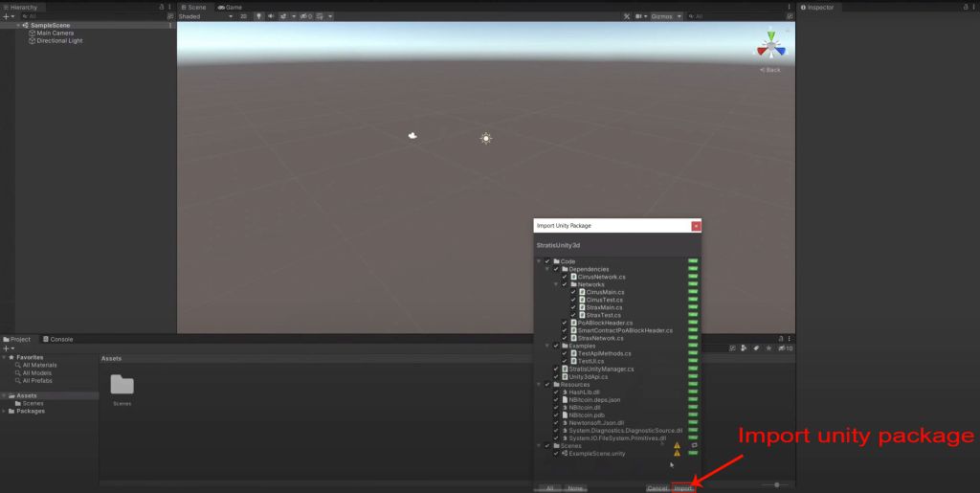Lock the Inspector panel

(967, 8)
